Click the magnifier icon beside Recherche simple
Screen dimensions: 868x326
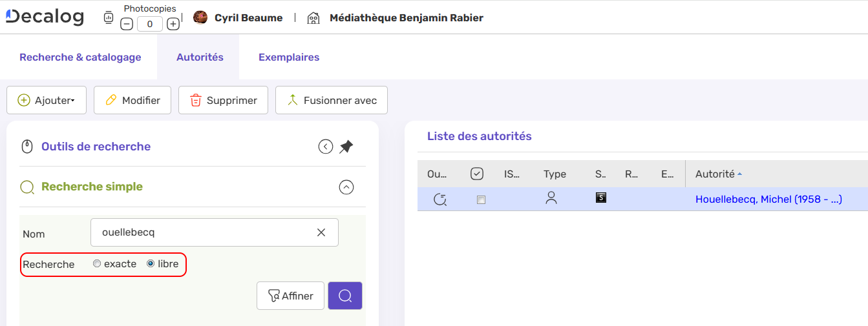click(27, 187)
